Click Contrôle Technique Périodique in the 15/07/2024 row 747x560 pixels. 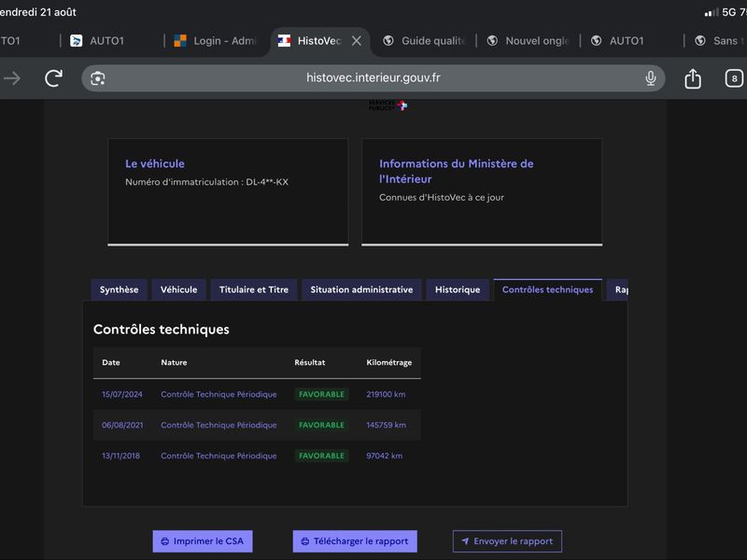pyautogui.click(x=218, y=394)
